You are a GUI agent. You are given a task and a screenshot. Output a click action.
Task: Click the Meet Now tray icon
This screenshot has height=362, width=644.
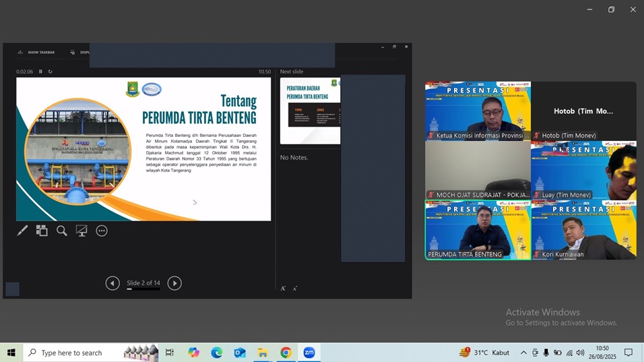[535, 353]
